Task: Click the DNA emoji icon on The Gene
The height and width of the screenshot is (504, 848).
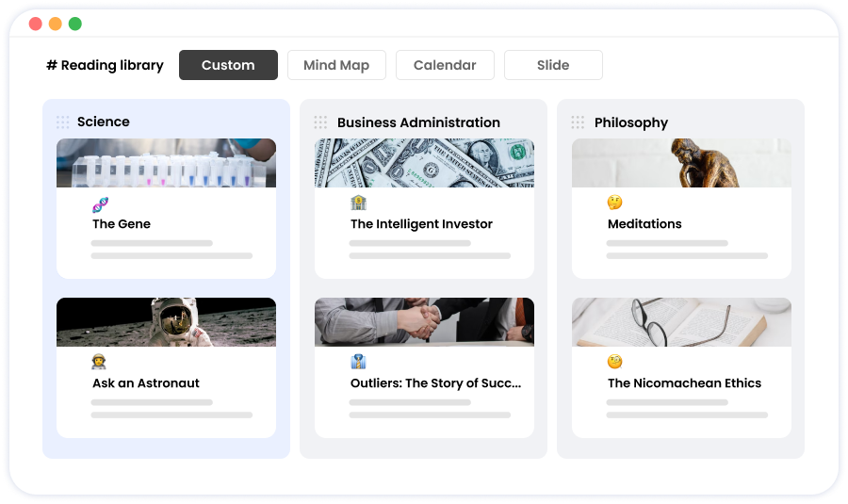Action: click(100, 205)
